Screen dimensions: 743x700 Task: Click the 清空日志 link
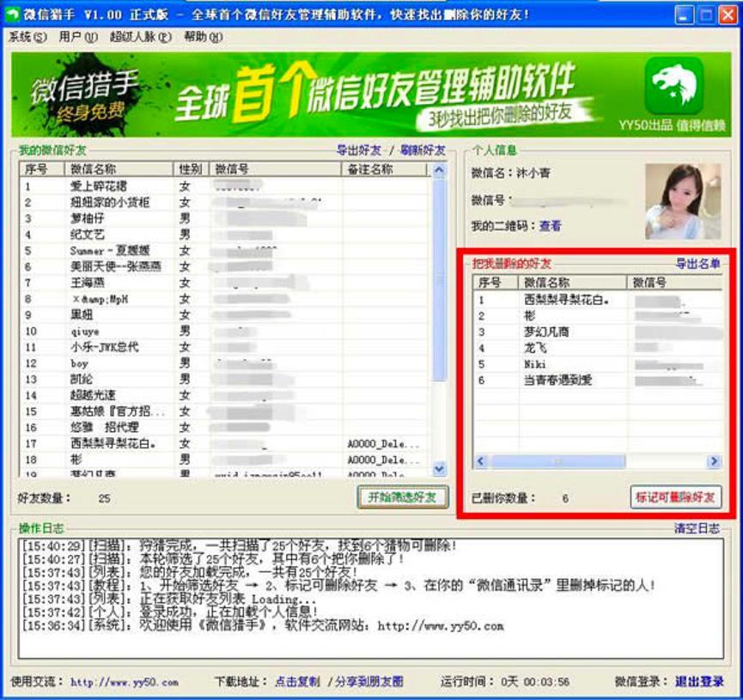(x=697, y=528)
